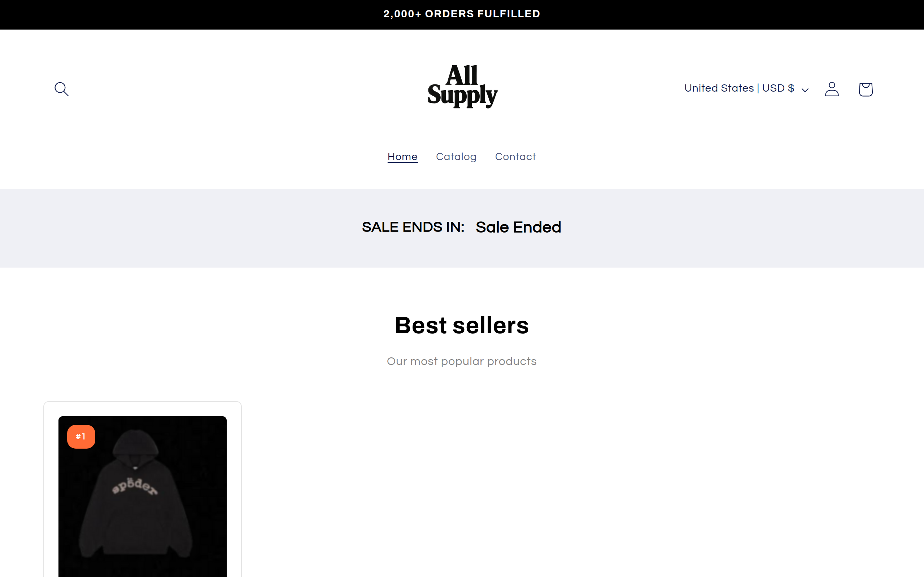
Task: Click the word Supply in the logo
Action: point(462,96)
